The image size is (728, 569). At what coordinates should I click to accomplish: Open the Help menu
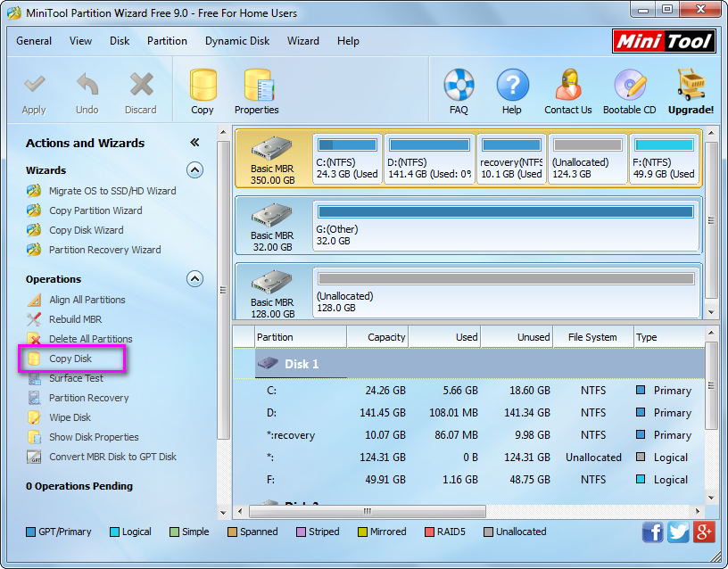point(348,41)
